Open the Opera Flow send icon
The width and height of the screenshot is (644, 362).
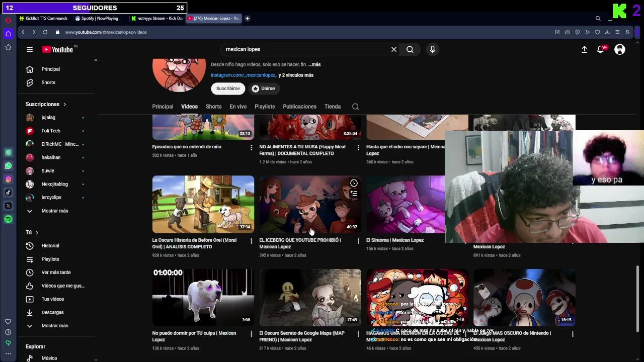tap(587, 32)
